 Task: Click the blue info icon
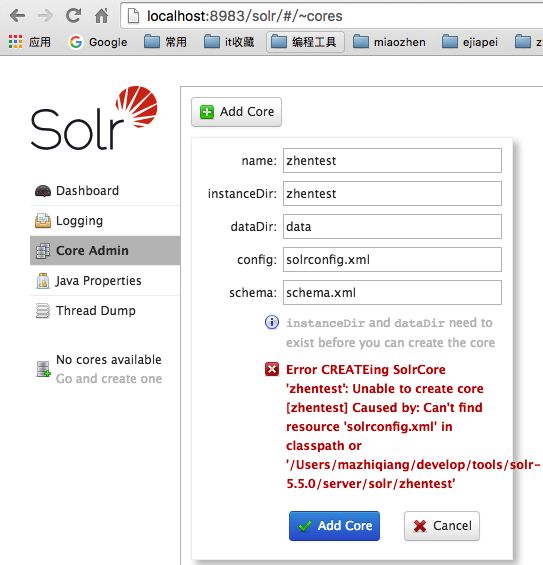click(272, 322)
